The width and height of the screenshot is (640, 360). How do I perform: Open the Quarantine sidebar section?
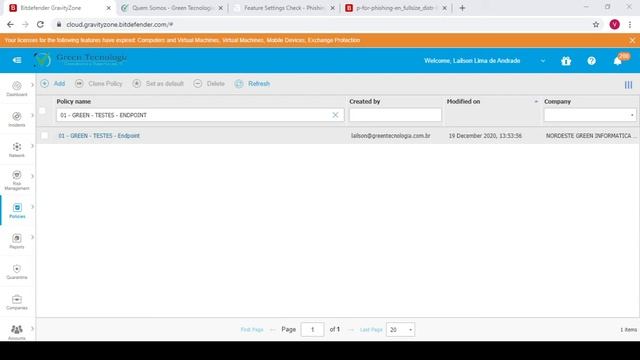click(x=17, y=272)
